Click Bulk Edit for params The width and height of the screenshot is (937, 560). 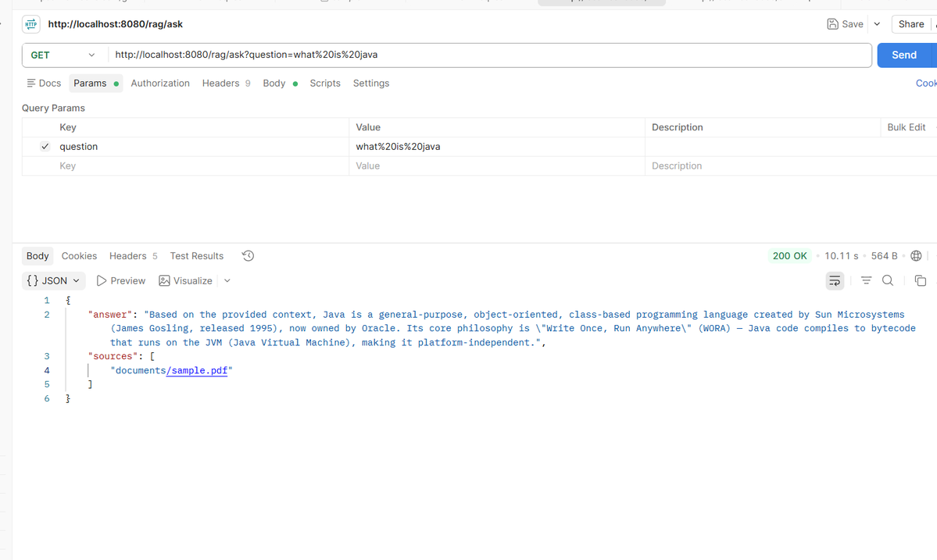[906, 127]
